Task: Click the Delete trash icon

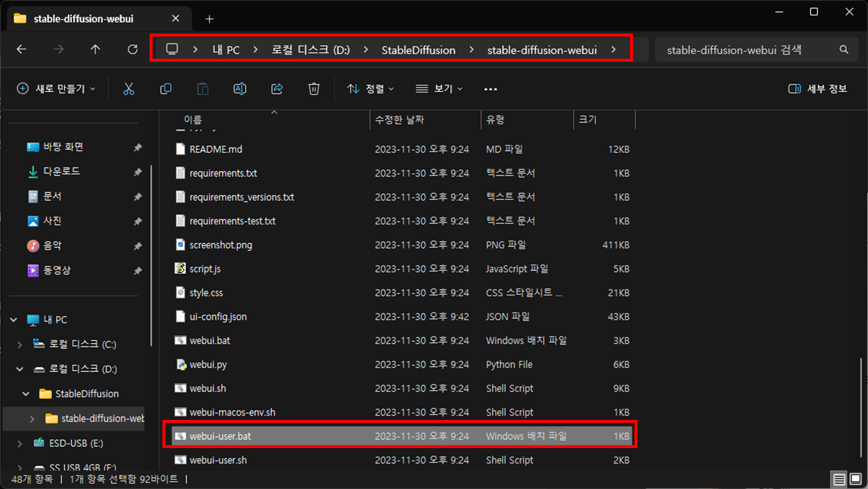Action: click(314, 89)
